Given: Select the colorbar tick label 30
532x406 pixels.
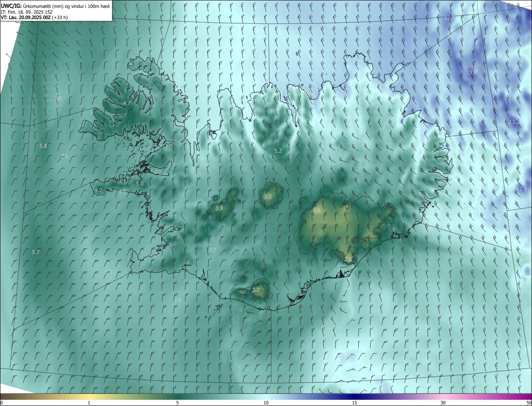Looking at the screenshot, I should (x=443, y=403).
